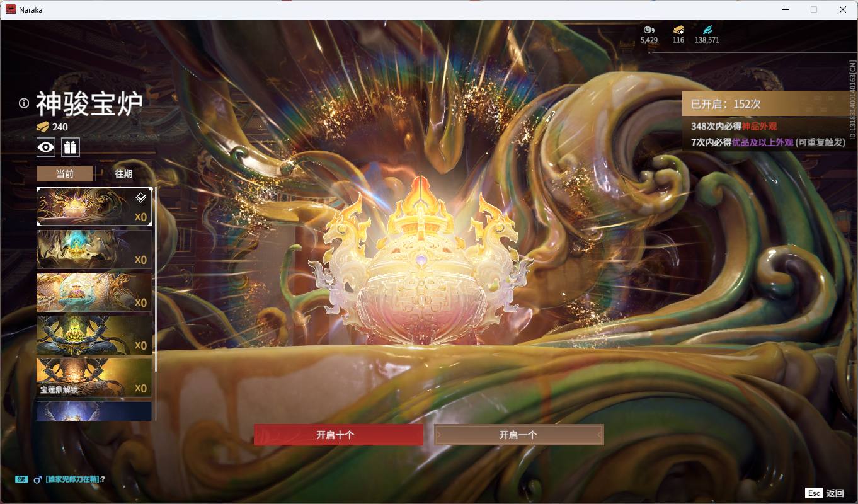858x504 pixels.
Task: Click the 神骏宝炉 title text
Action: 89,104
